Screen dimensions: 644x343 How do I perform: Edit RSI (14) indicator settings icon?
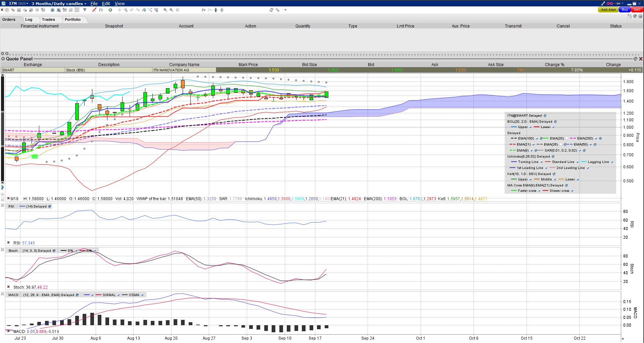coord(50,207)
